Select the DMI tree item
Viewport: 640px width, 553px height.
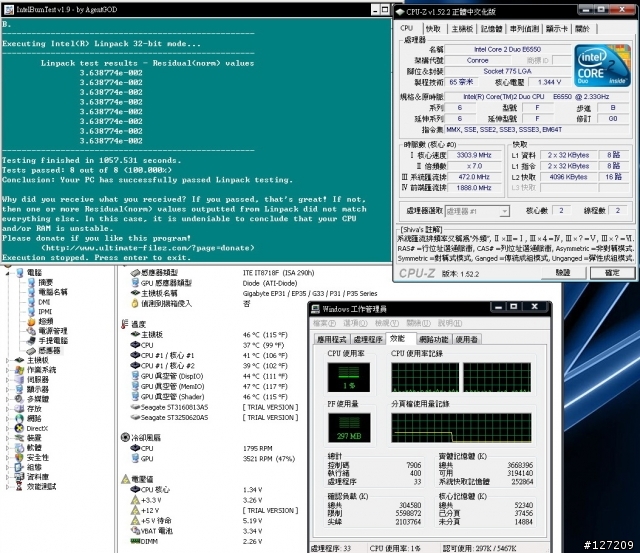tap(44, 302)
